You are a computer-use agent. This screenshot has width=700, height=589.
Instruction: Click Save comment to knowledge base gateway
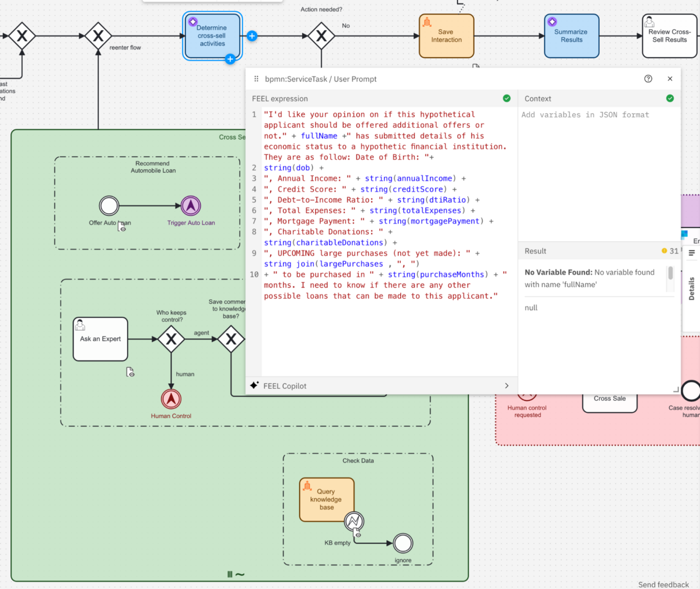coord(231,339)
